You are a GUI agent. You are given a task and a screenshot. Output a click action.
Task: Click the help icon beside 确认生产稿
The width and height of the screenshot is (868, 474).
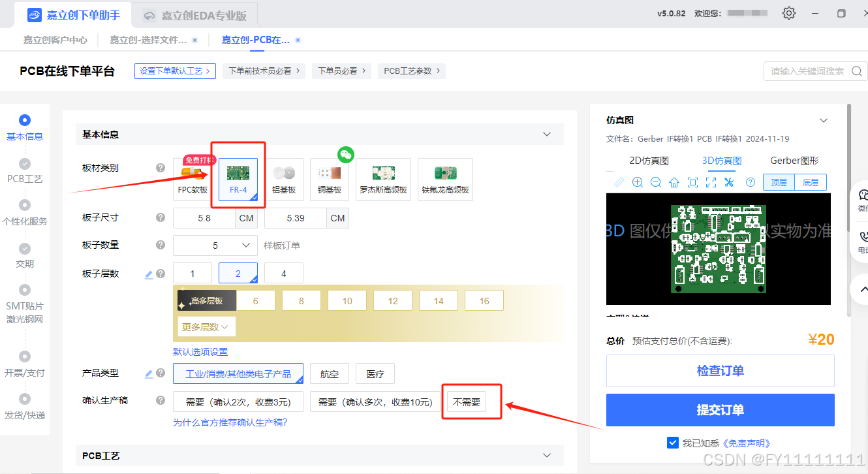(161, 400)
